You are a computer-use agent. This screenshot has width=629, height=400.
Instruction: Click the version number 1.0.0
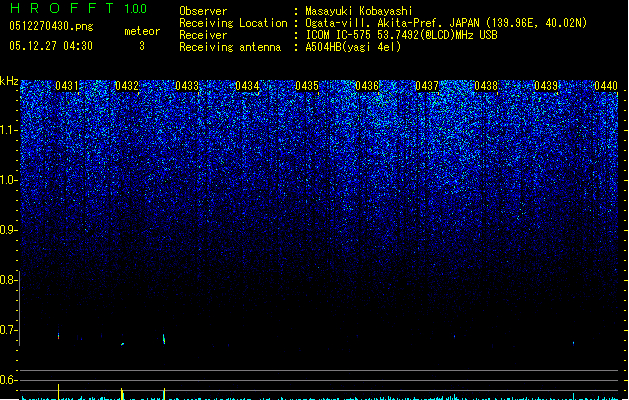pos(136,9)
